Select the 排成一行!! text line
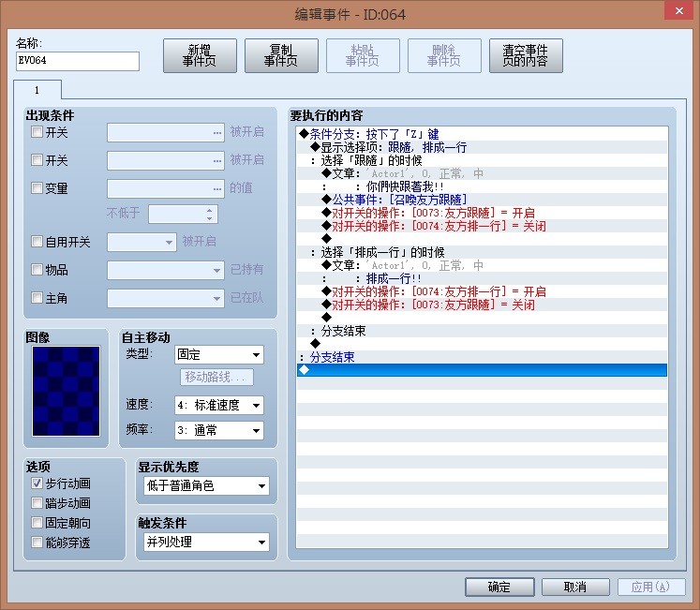The height and width of the screenshot is (610, 700). tap(483, 278)
